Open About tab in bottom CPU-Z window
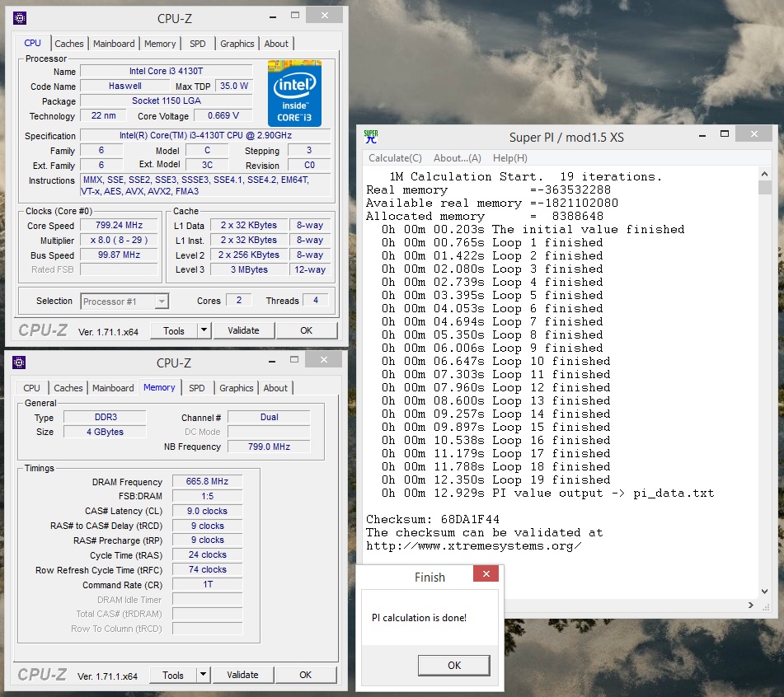This screenshot has width=784, height=697. point(275,388)
